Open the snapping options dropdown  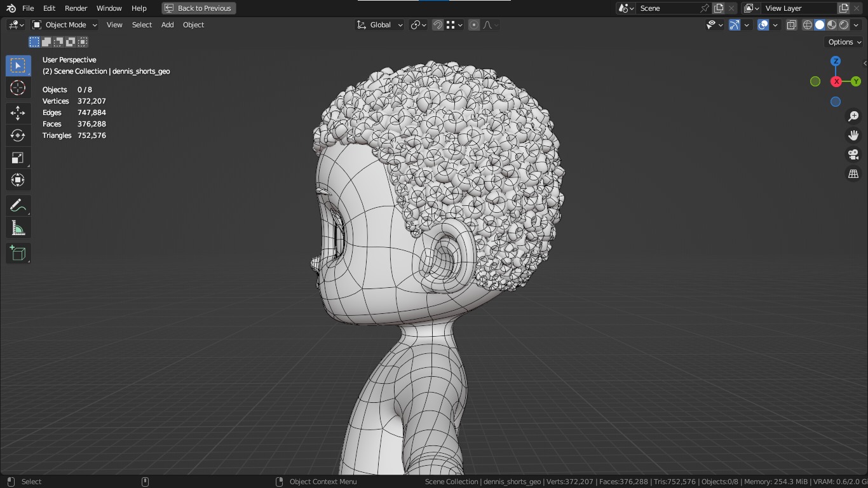tap(454, 25)
